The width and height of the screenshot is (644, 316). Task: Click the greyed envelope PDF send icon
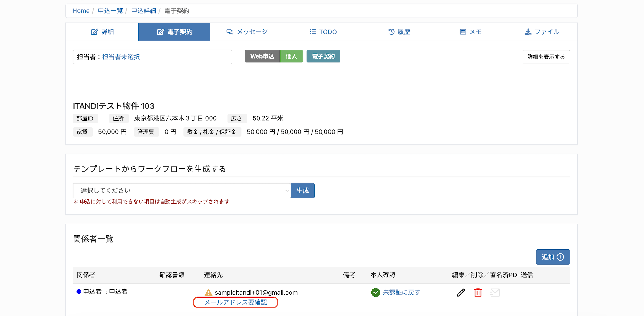[495, 292]
